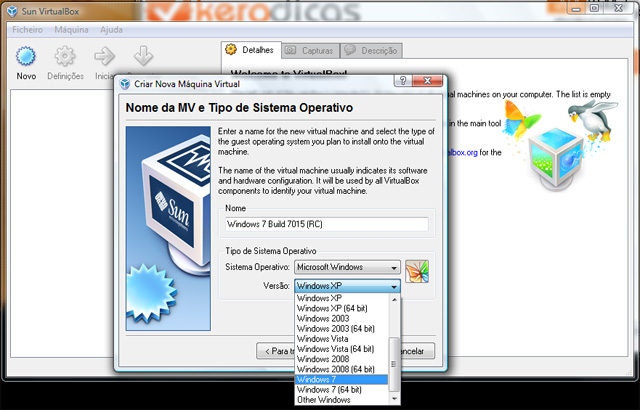
Task: Select Windows XP in the list
Action: [x=342, y=298]
